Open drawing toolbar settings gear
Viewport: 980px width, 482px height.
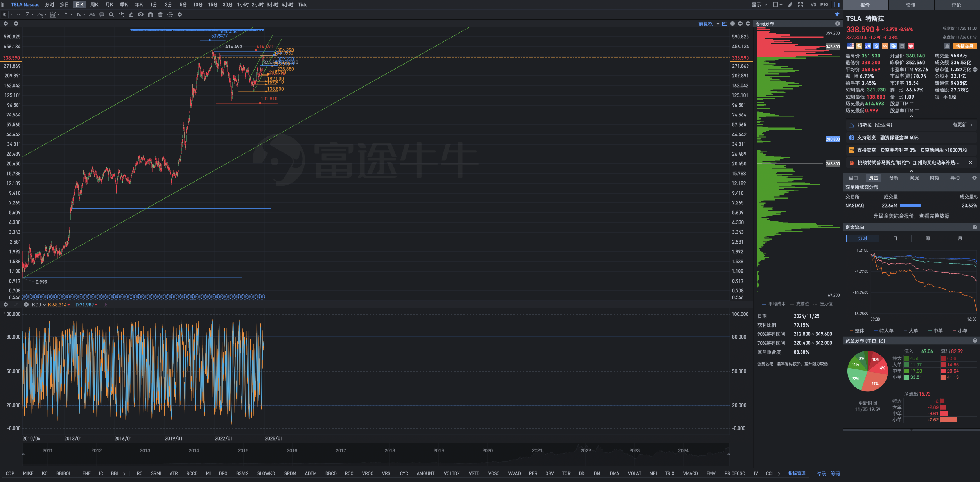180,14
